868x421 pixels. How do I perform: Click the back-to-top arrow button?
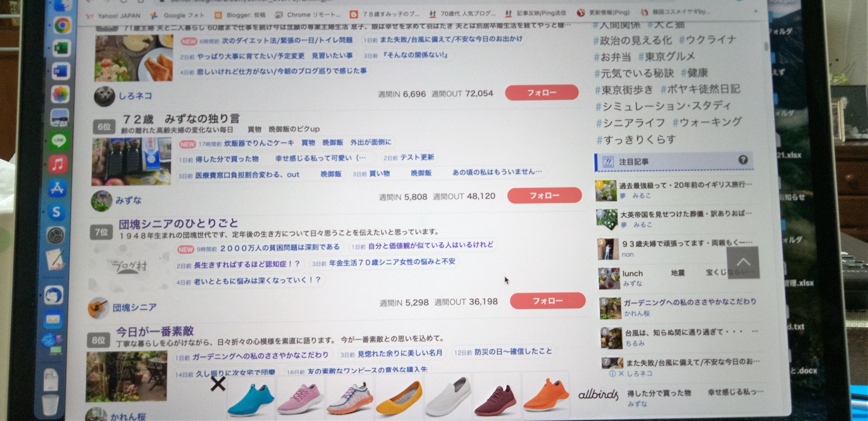pos(743,262)
